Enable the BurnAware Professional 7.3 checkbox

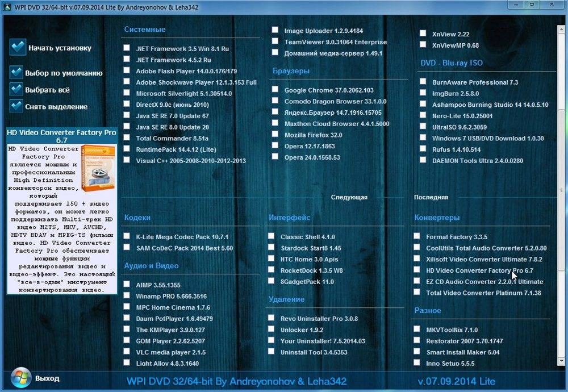(x=423, y=81)
